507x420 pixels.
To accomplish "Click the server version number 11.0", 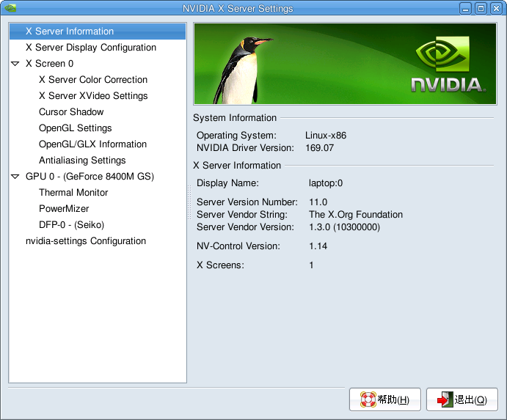I will [x=318, y=202].
